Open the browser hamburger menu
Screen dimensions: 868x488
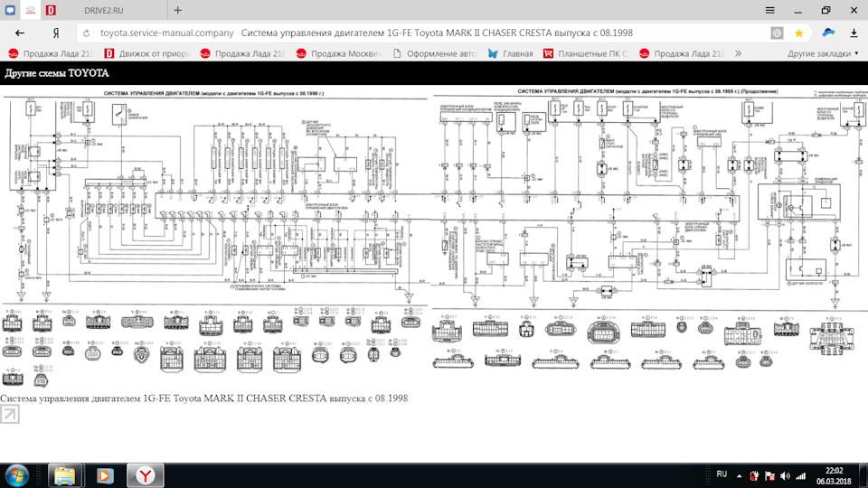point(769,10)
